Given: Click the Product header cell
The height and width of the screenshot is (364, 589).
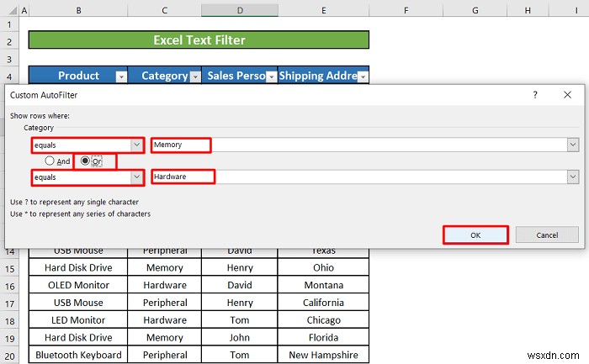Looking at the screenshot, I should coord(78,76).
